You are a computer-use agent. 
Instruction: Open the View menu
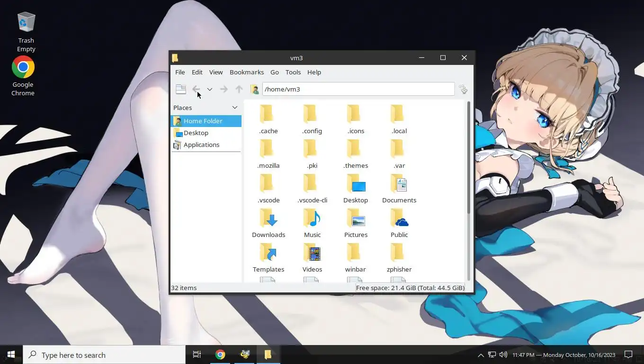click(216, 72)
